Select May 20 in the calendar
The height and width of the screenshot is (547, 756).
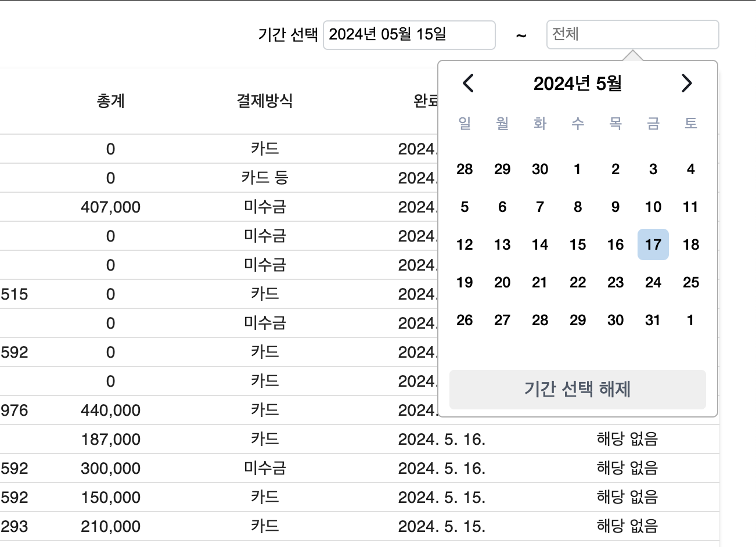502,282
